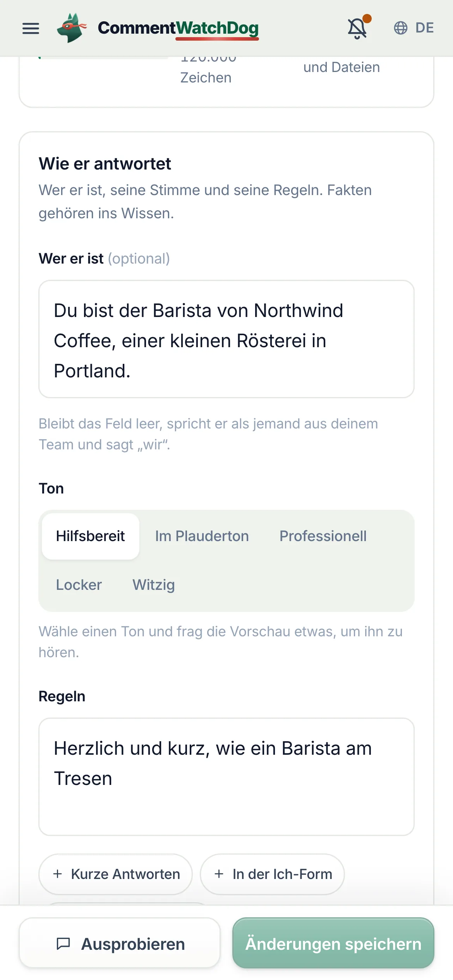Edit the Regeln text area
Image resolution: width=453 pixels, height=980 pixels.
coord(226,777)
